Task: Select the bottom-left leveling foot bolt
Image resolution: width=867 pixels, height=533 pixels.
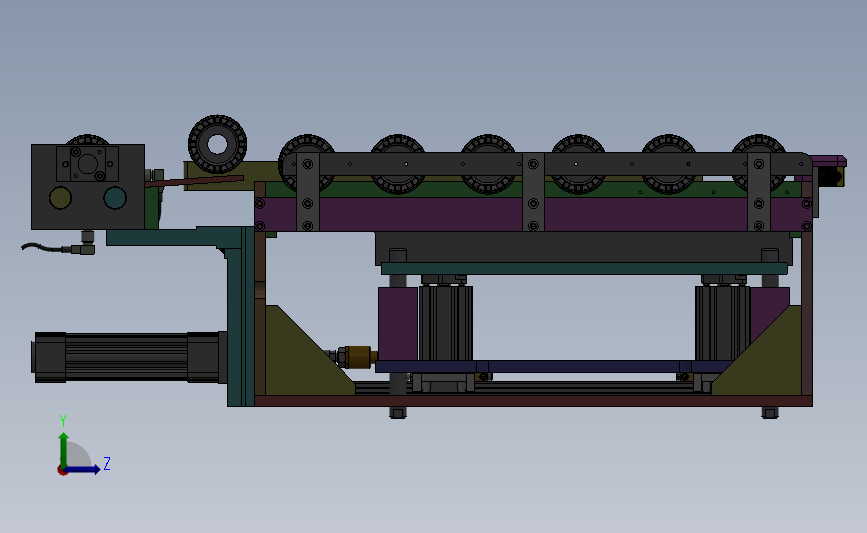Action: pos(398,412)
